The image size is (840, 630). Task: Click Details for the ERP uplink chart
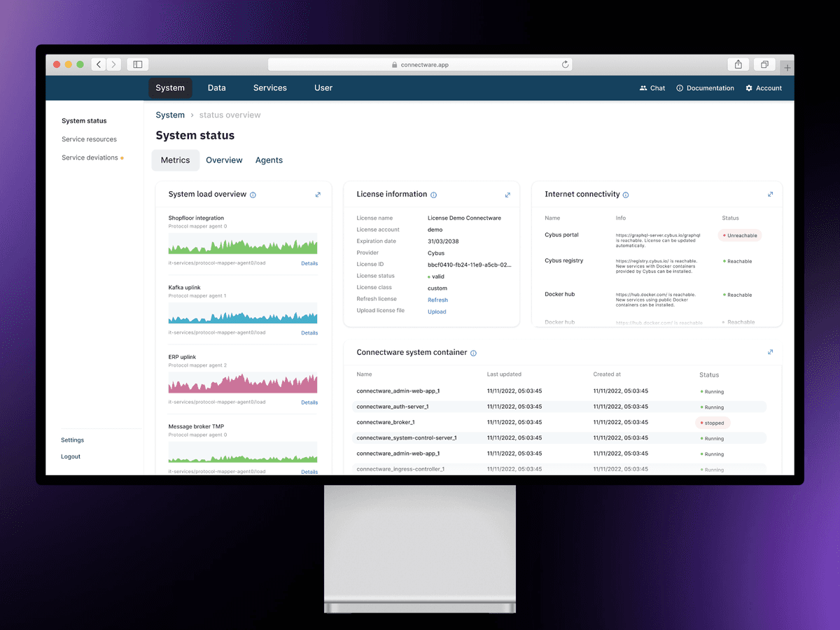click(309, 402)
